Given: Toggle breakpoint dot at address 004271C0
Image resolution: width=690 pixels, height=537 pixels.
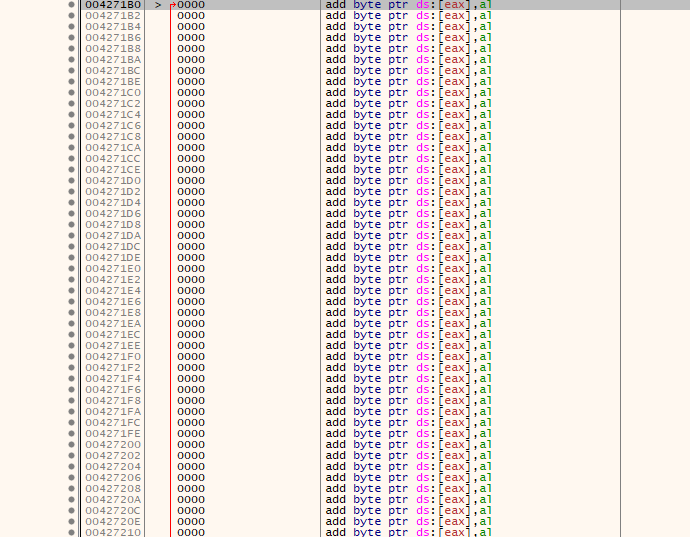Looking at the screenshot, I should [x=71, y=93].
